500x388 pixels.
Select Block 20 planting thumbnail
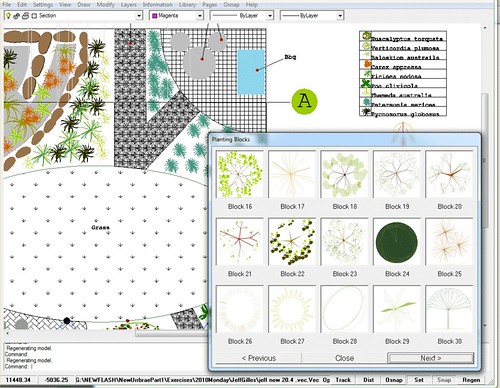pos(449,174)
